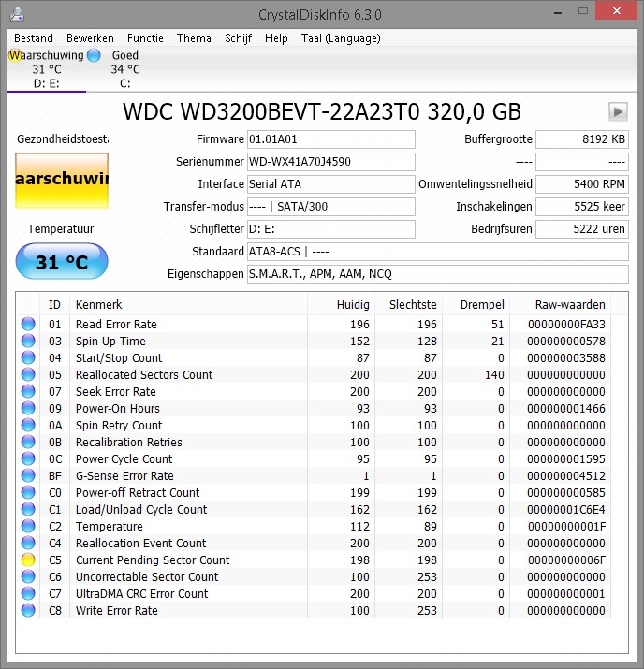Select the UltraDMA CRC Error Count label
This screenshot has width=644, height=669.
tap(141, 593)
